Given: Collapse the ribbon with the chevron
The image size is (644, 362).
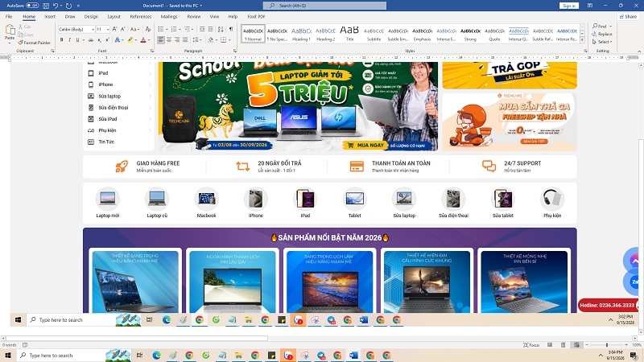Looking at the screenshot, I should click(x=639, y=51).
